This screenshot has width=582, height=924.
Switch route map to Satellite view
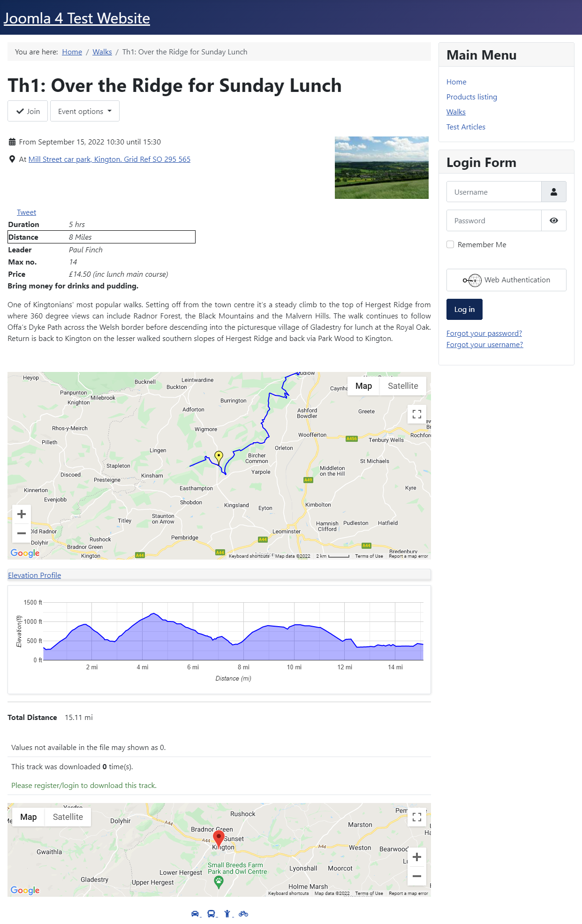point(403,386)
